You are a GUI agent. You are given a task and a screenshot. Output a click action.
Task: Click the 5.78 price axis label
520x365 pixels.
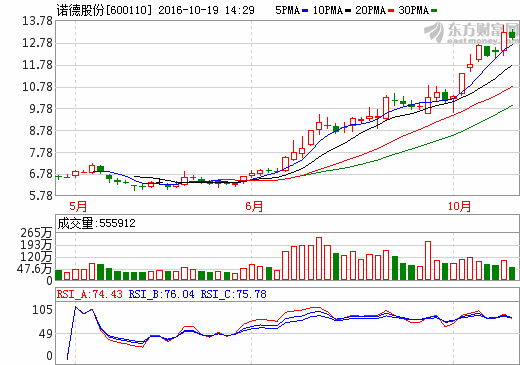click(41, 196)
